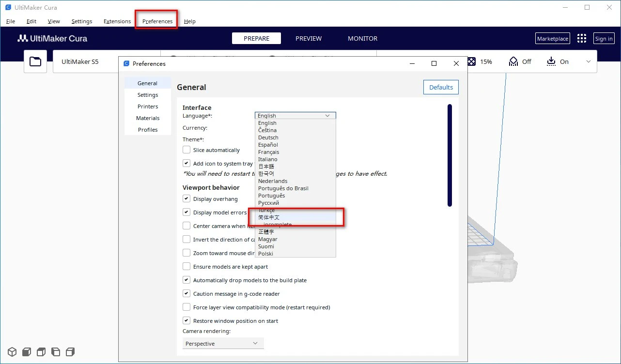Select the second view cube icon

point(27,352)
